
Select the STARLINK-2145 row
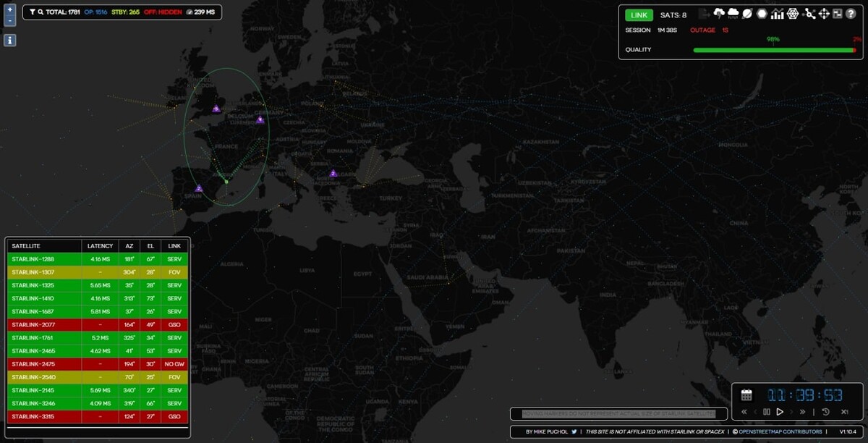pos(98,390)
